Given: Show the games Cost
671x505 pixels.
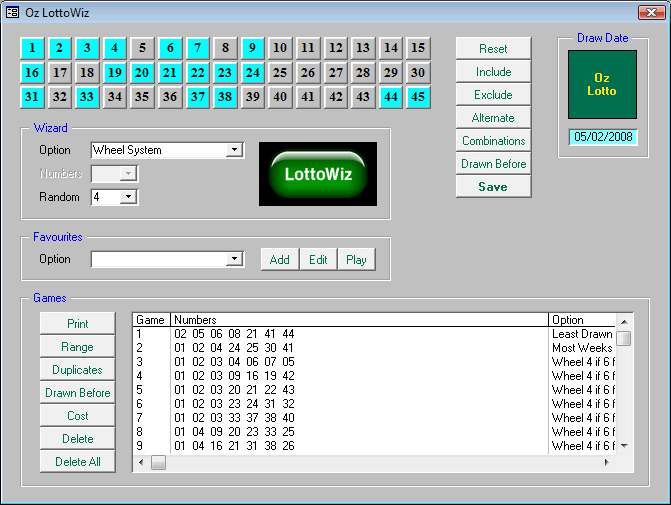Looking at the screenshot, I should (x=77, y=416).
